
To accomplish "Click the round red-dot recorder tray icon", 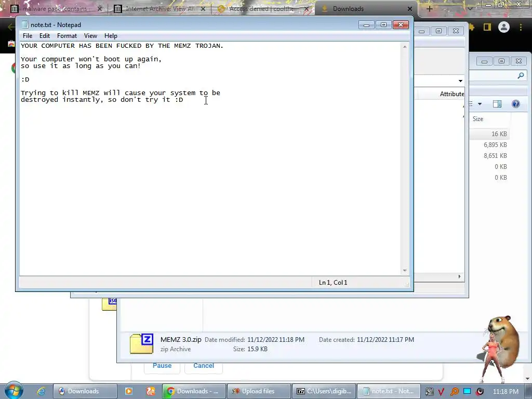I will (480, 392).
